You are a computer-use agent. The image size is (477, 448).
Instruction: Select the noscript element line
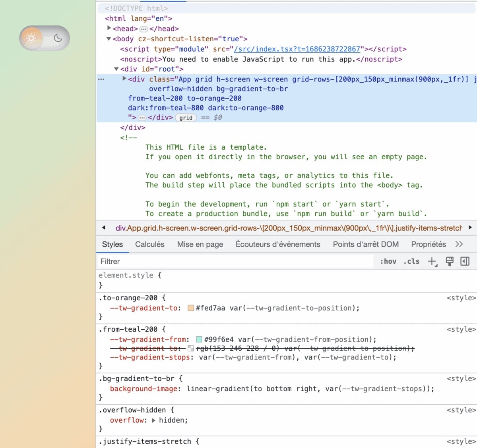pyautogui.click(x=261, y=59)
